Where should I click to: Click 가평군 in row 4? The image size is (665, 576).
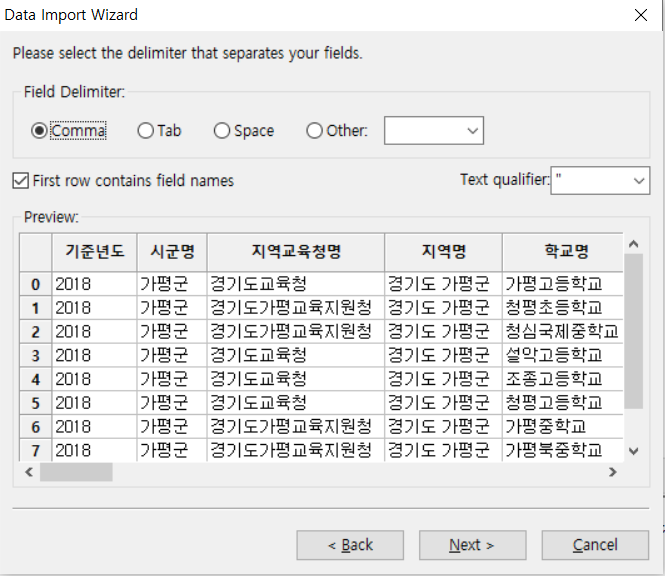point(172,379)
